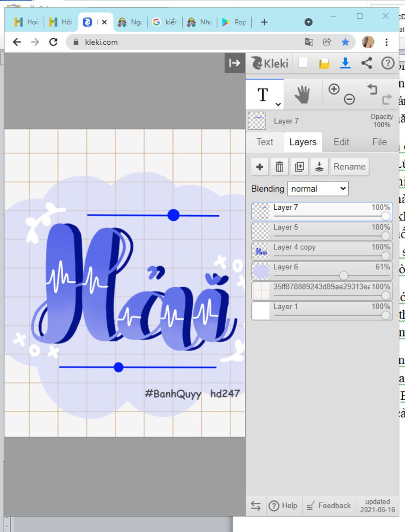Click the Layer 6 thumbnail

point(261,271)
